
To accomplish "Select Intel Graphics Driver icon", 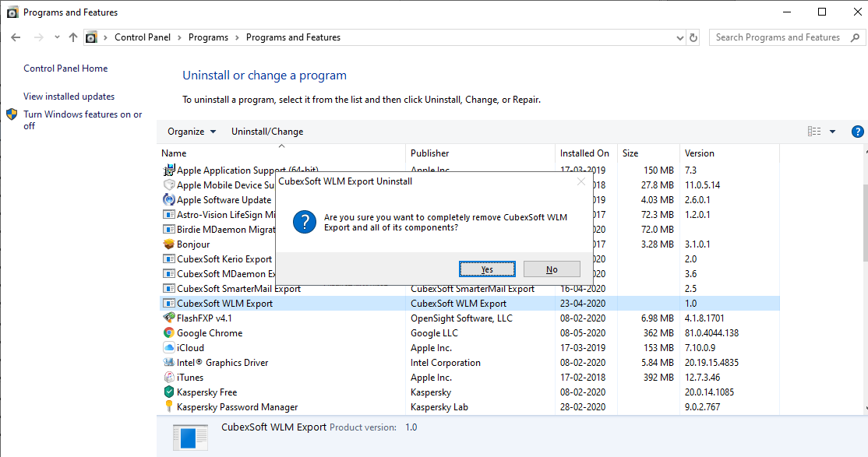I will point(169,362).
